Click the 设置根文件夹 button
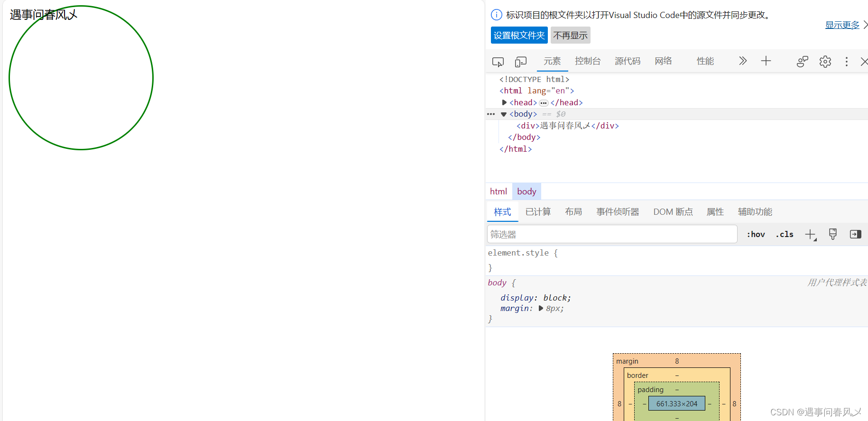The width and height of the screenshot is (868, 421). click(519, 36)
